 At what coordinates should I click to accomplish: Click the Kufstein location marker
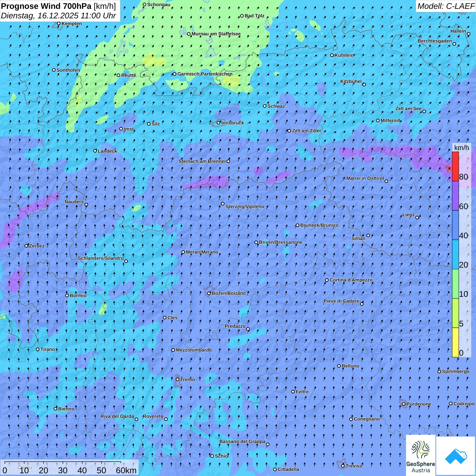tap(332, 55)
